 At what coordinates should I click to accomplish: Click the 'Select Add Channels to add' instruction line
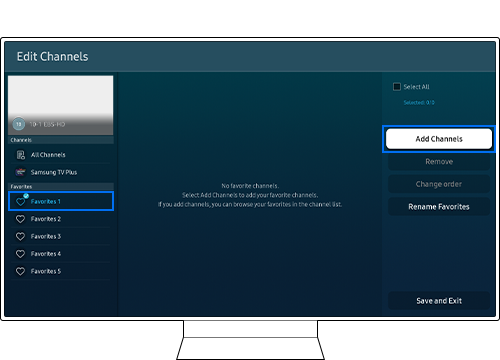[250, 195]
